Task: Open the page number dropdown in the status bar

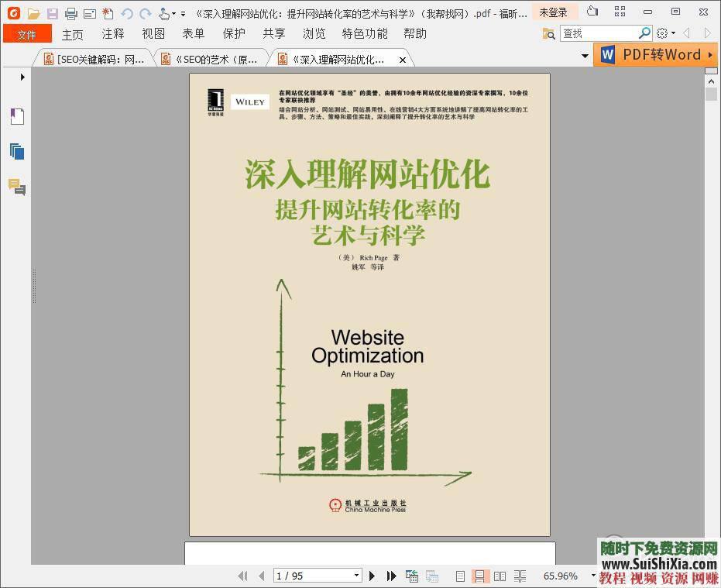Action: pos(356,576)
